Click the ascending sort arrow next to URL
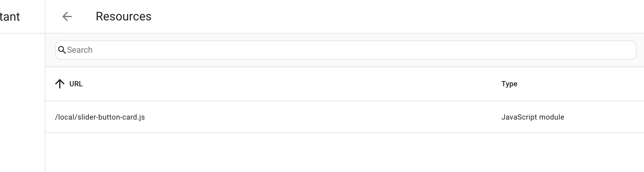 click(x=60, y=84)
